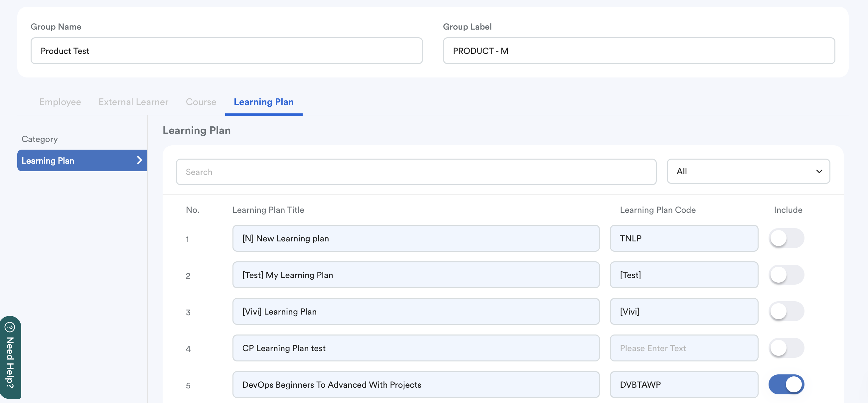Screen dimensions: 868x403
Task: Turn on include for CP Learning Plan test
Action: [x=786, y=348]
